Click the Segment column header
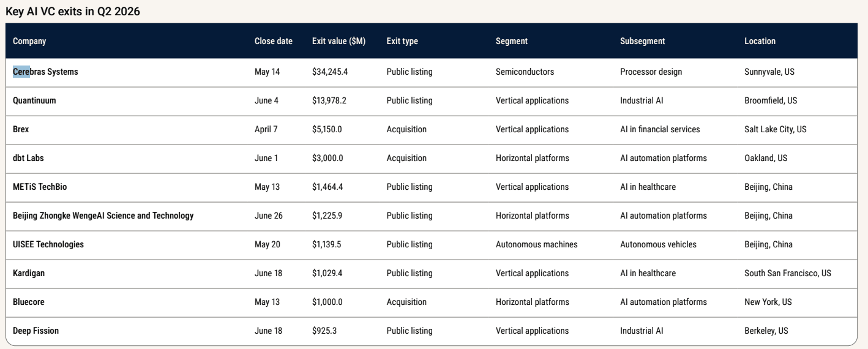This screenshot has height=349, width=868. [511, 41]
